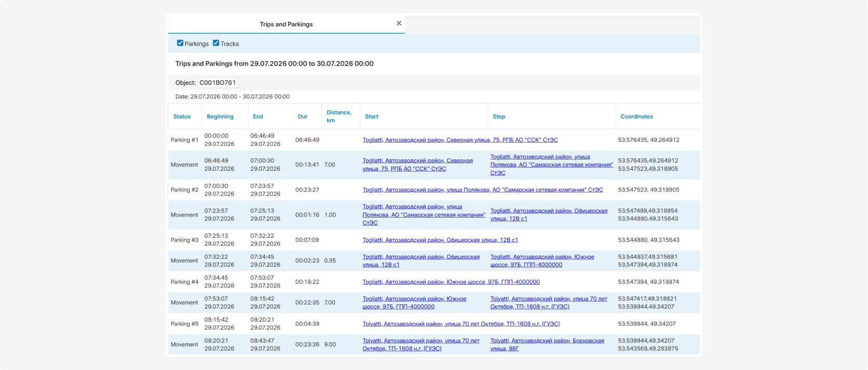Open stop link of movement beginning 06:46:49

tap(552, 165)
